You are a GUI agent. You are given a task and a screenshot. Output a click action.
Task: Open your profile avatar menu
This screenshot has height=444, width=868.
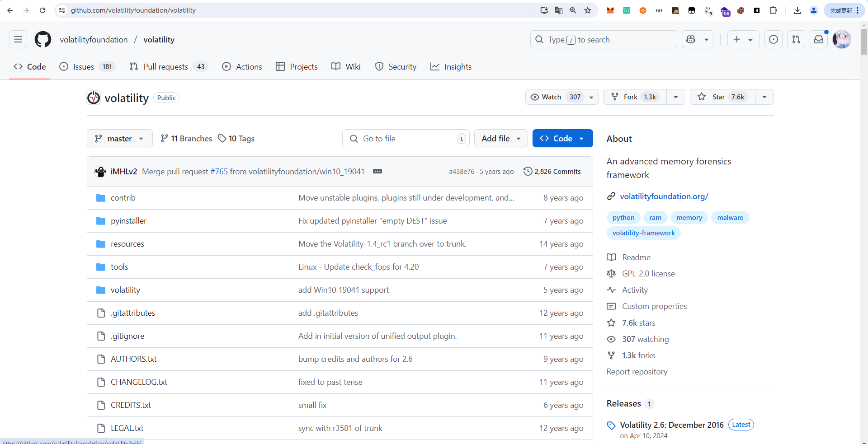click(x=842, y=39)
